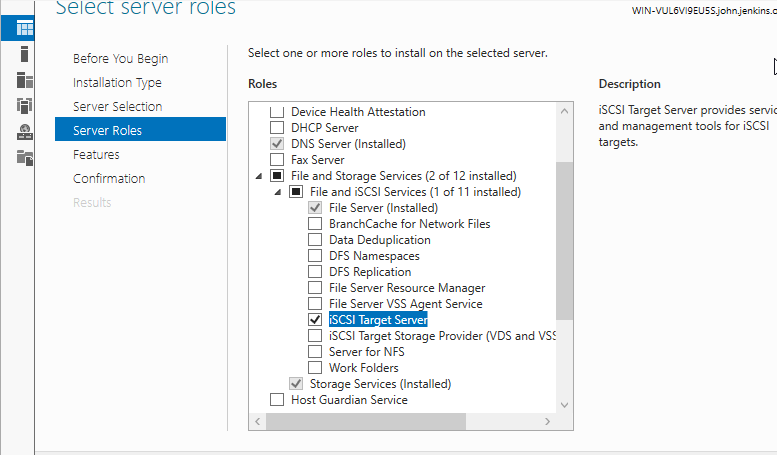Check the Data Deduplication checkbox
The height and width of the screenshot is (455, 777).
(x=316, y=240)
